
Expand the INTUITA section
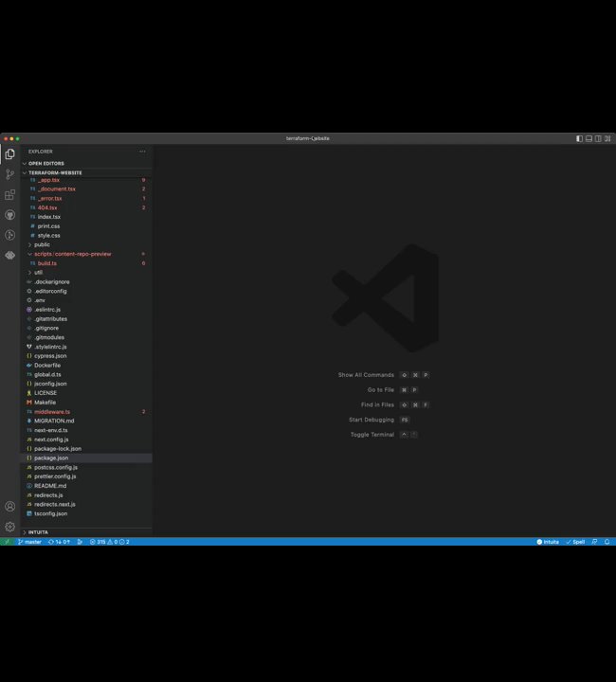click(86, 532)
